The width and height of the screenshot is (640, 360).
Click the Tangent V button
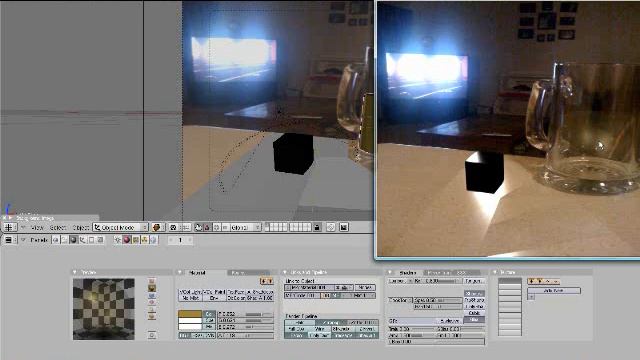(x=473, y=281)
